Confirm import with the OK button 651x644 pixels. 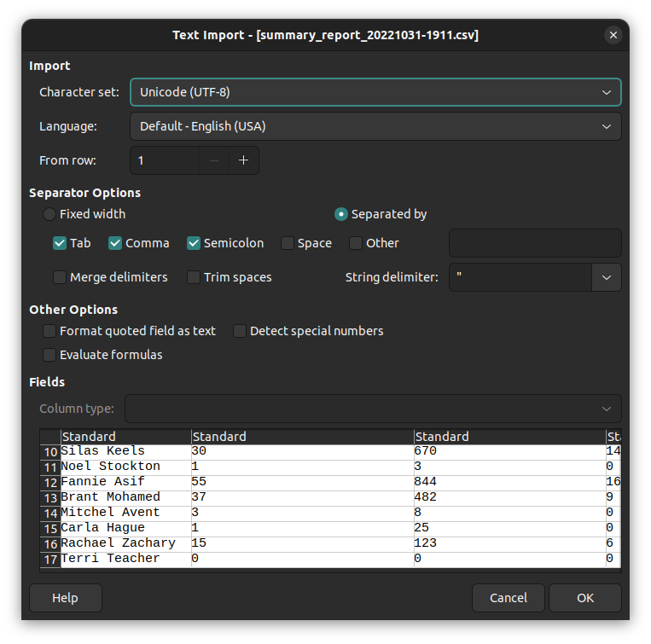585,598
